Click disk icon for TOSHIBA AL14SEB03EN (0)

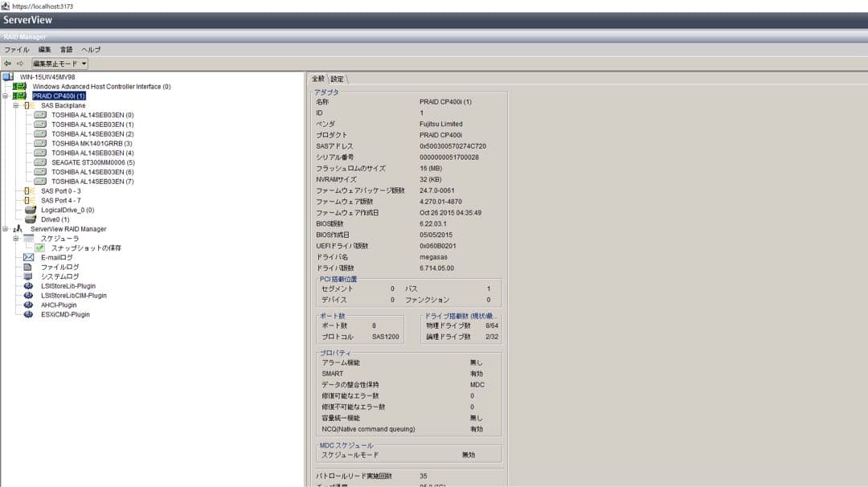[40, 115]
